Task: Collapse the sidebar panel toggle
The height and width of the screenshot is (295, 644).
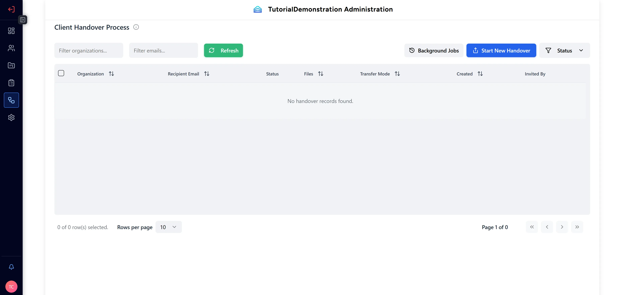Action: click(22, 20)
